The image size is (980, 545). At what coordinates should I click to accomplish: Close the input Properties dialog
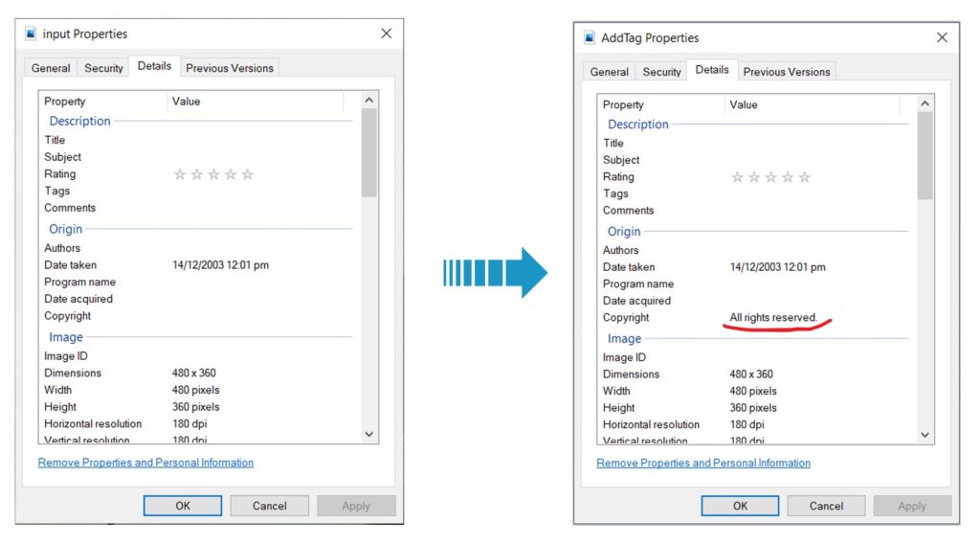pyautogui.click(x=386, y=34)
